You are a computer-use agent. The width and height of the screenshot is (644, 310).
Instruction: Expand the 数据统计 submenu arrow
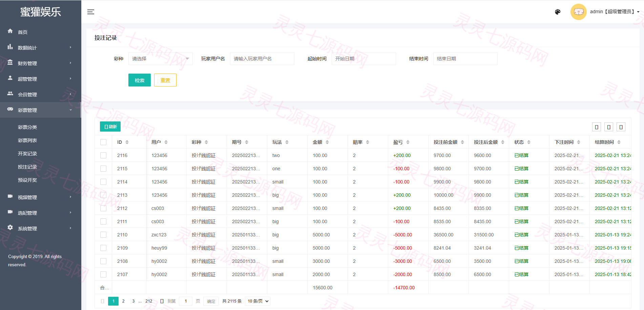coord(70,47)
